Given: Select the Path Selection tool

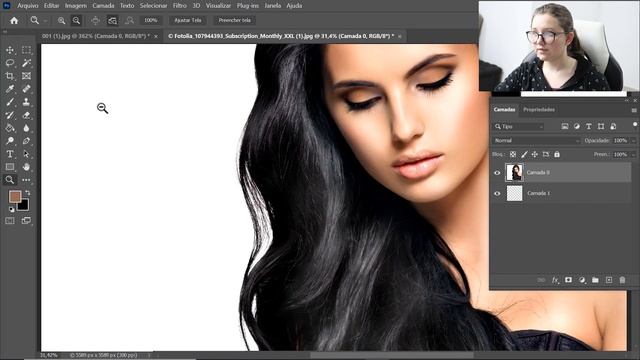Looking at the screenshot, I should tap(26, 154).
